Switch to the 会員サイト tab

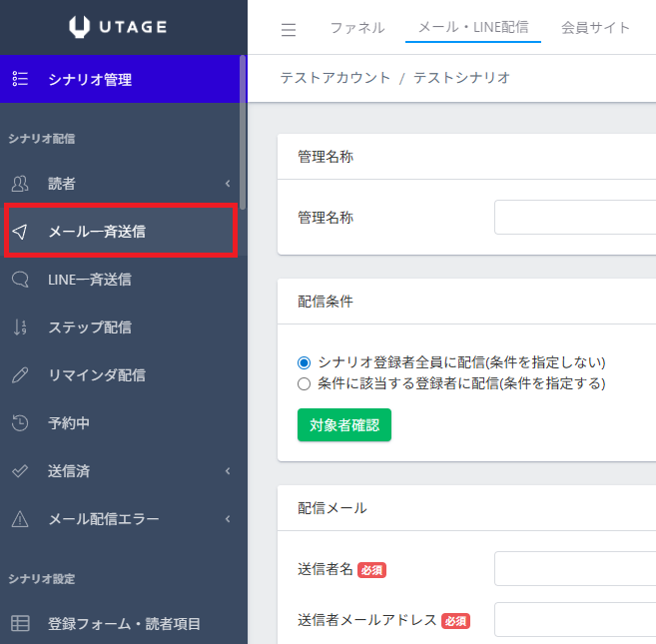tap(596, 28)
